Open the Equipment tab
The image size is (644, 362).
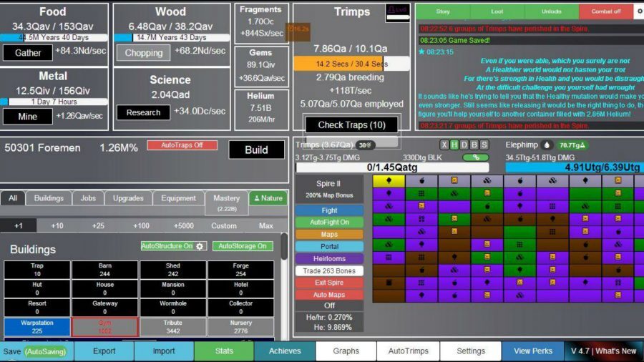tap(178, 198)
